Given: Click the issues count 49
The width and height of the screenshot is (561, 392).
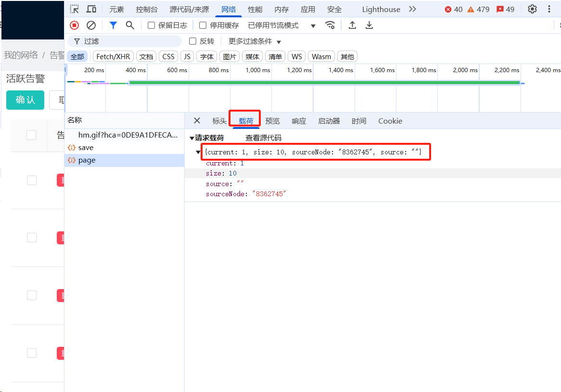Looking at the screenshot, I should [x=506, y=9].
